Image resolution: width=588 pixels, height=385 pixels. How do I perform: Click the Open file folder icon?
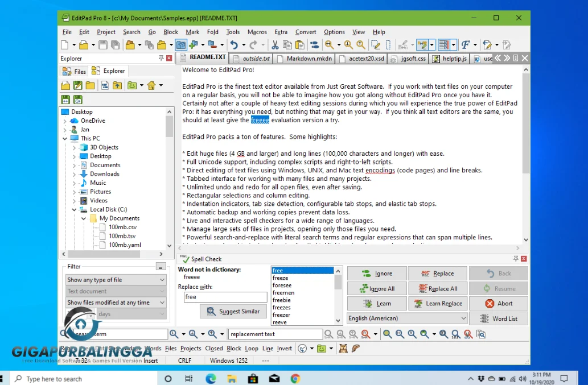tap(84, 45)
